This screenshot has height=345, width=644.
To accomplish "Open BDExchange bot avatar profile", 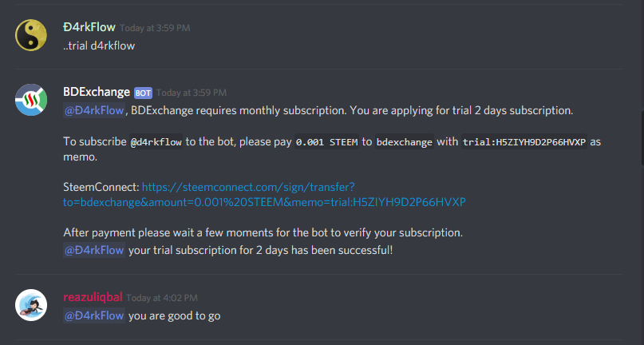I will (x=31, y=100).
